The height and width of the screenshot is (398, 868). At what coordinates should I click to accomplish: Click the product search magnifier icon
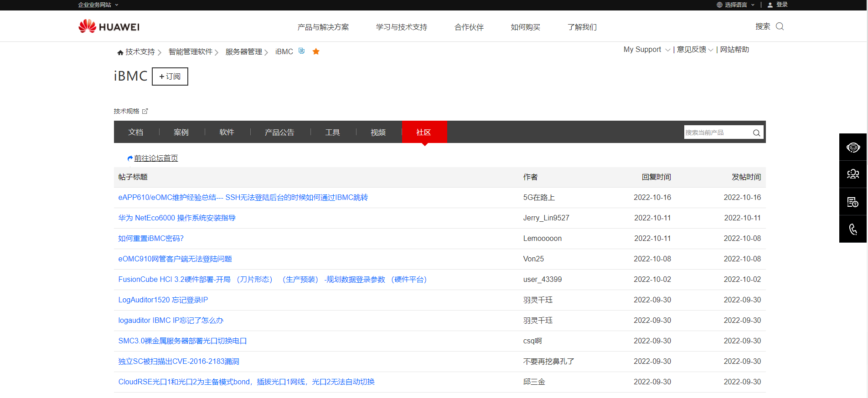(756, 133)
